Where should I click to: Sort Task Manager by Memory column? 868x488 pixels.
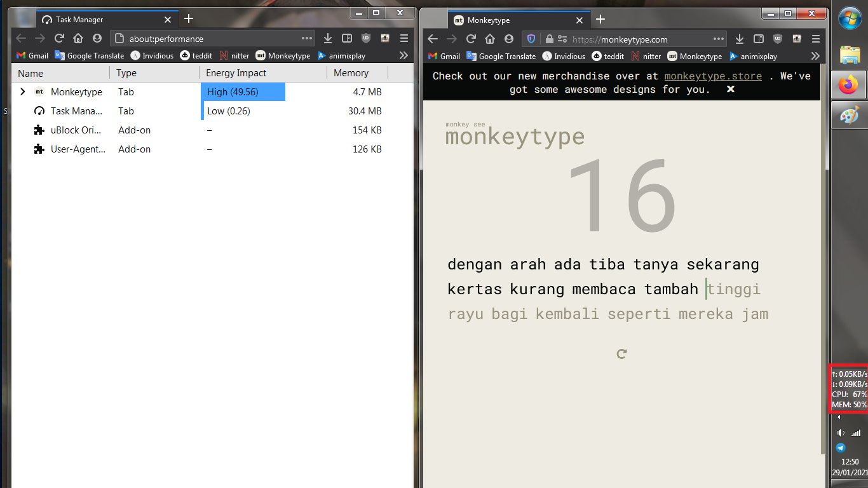tap(351, 72)
